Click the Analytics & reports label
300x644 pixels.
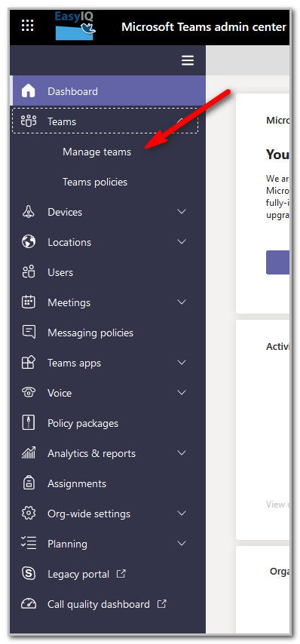point(91,453)
